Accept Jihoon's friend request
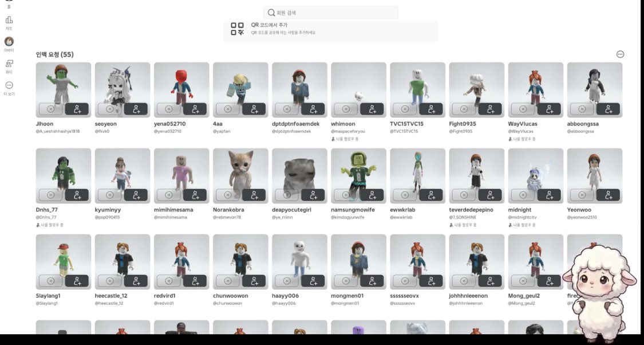This screenshot has width=644, height=345. click(x=77, y=109)
